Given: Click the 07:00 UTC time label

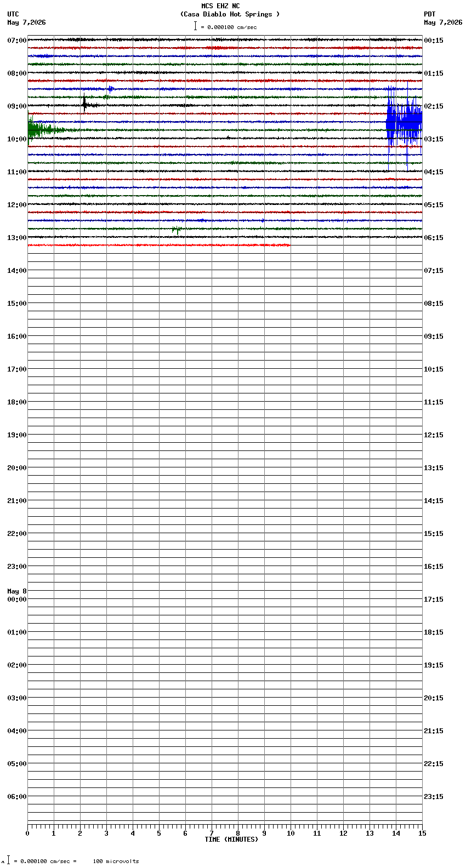Looking at the screenshot, I should click(17, 41).
